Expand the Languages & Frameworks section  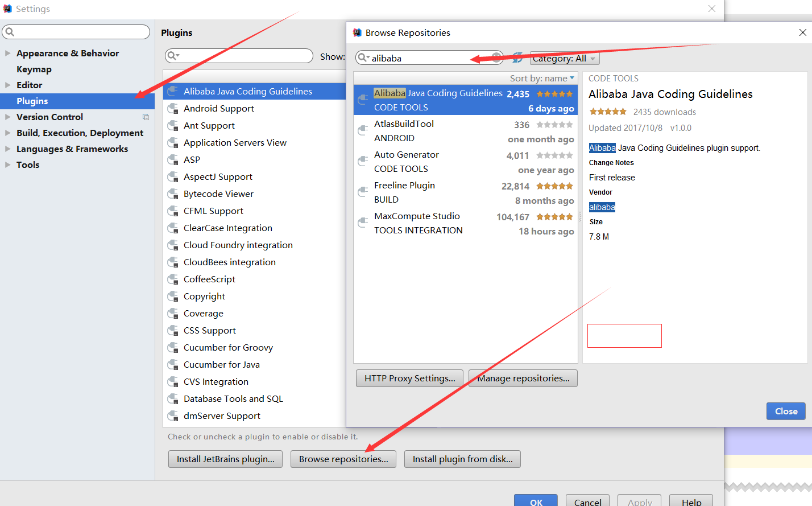8,149
